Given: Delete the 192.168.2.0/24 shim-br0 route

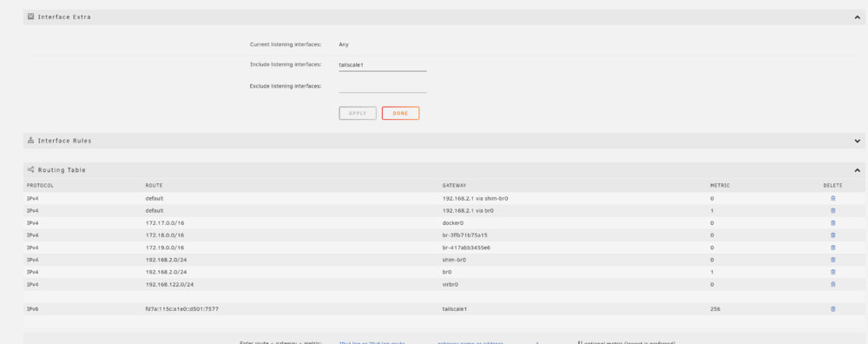Looking at the screenshot, I should (832, 260).
